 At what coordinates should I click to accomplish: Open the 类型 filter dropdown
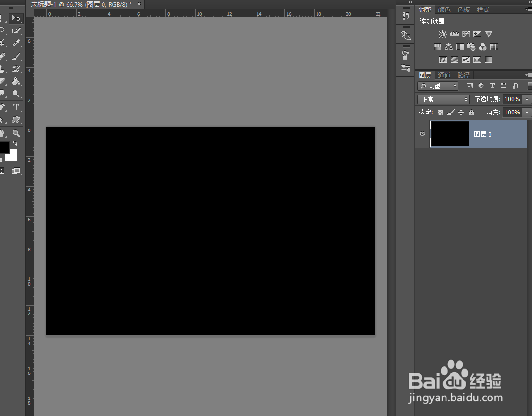pos(438,86)
